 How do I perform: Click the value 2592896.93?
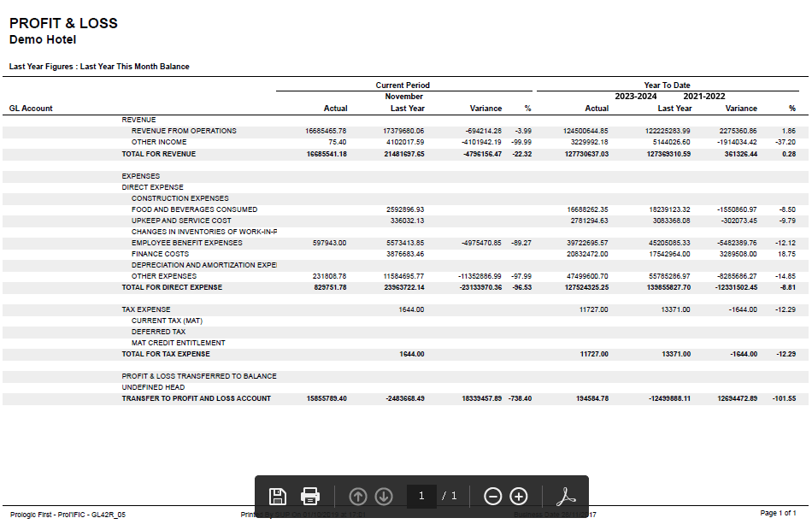[405, 209]
